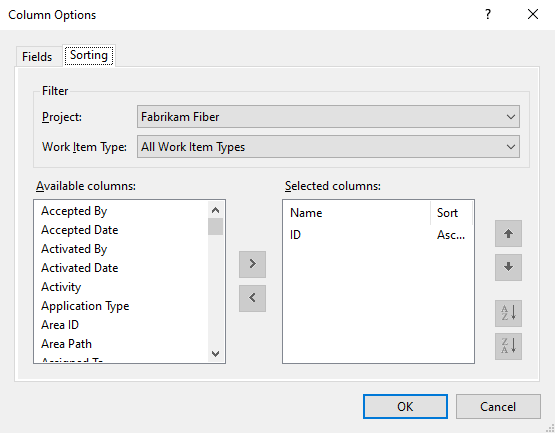Click the Cancel button
This screenshot has height=433, width=555.
click(498, 406)
